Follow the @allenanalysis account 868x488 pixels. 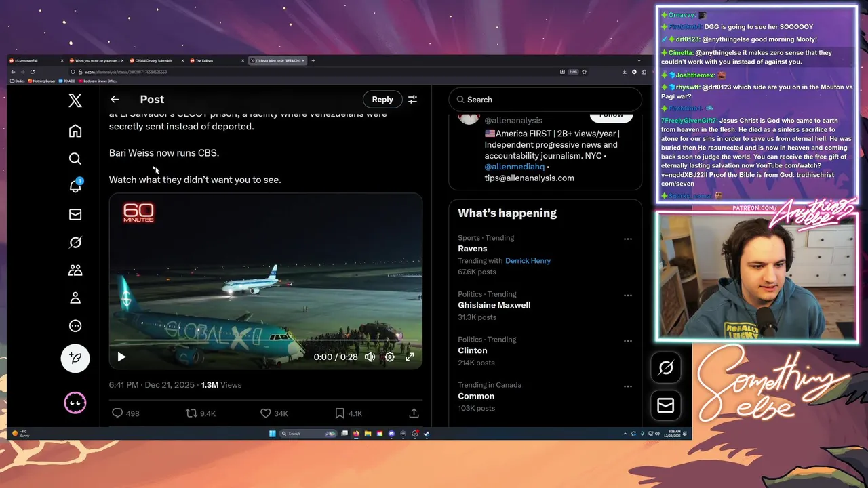(x=611, y=115)
